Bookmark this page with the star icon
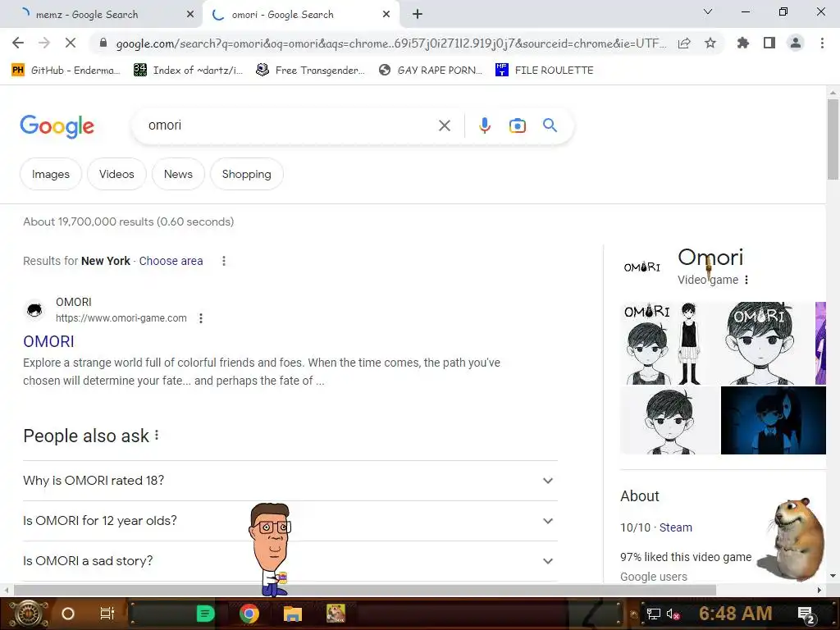 pos(710,43)
